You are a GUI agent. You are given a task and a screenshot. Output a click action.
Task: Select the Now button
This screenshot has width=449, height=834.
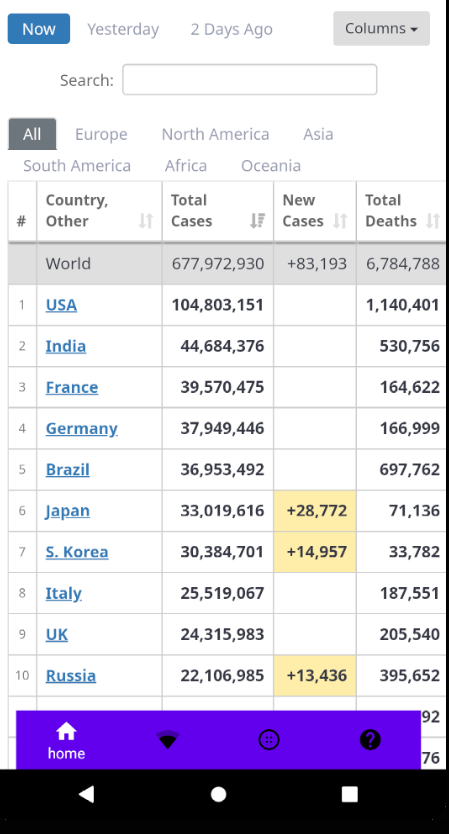(39, 29)
